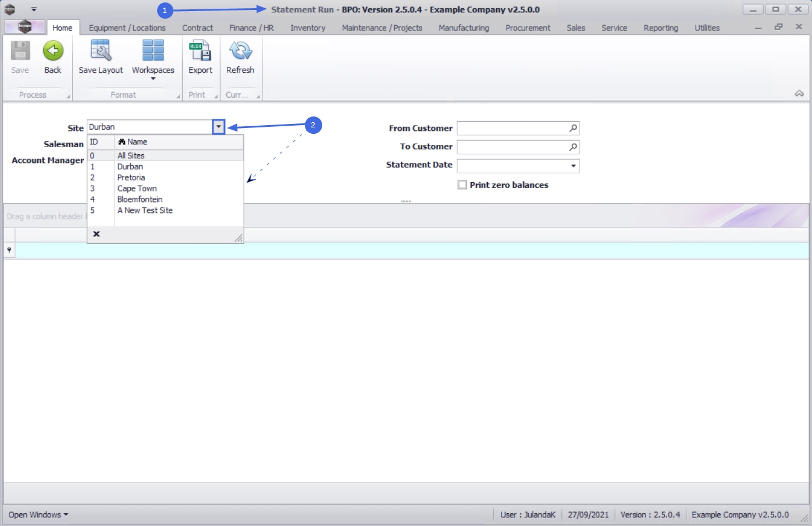812x526 pixels.
Task: Click the Refresh icon
Action: click(240, 51)
